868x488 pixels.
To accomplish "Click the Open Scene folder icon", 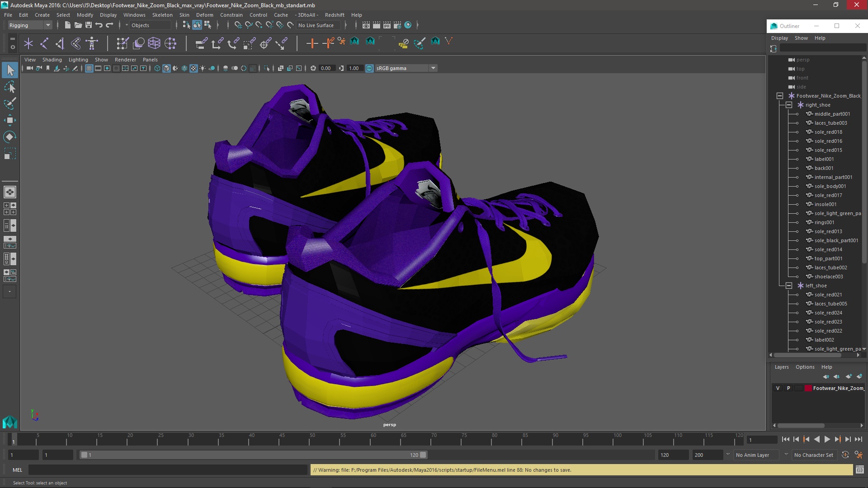I will (x=78, y=25).
